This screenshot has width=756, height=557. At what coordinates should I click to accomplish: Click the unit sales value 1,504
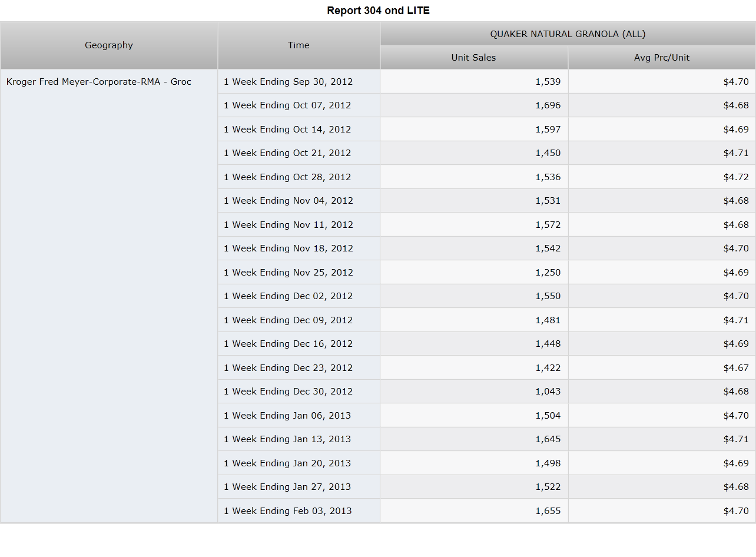(548, 416)
